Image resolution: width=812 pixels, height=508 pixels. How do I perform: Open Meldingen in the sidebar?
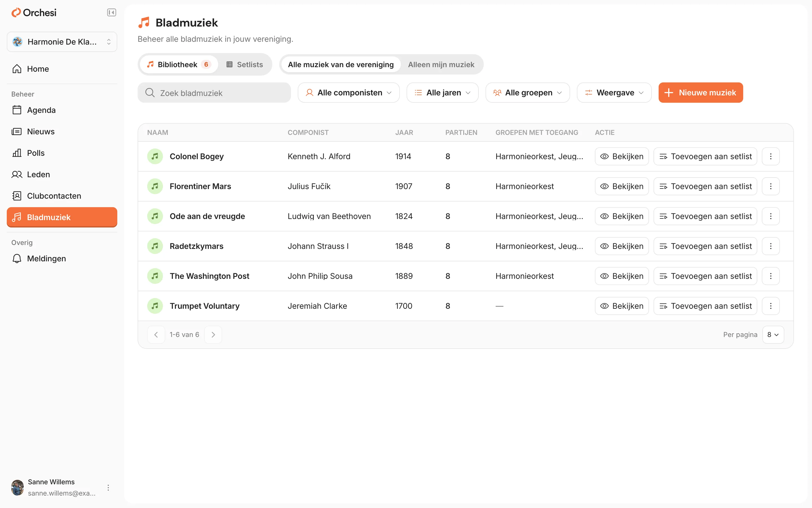coord(62,258)
